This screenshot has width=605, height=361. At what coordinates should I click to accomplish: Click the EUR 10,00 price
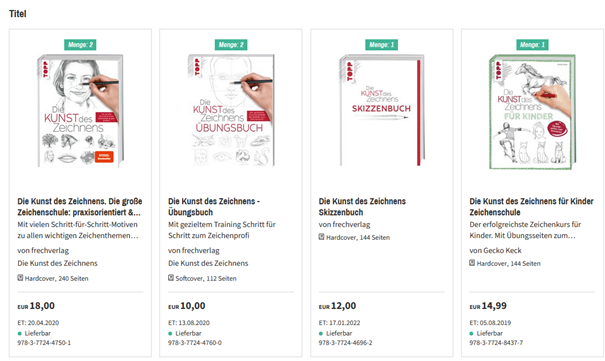pyautogui.click(x=187, y=306)
